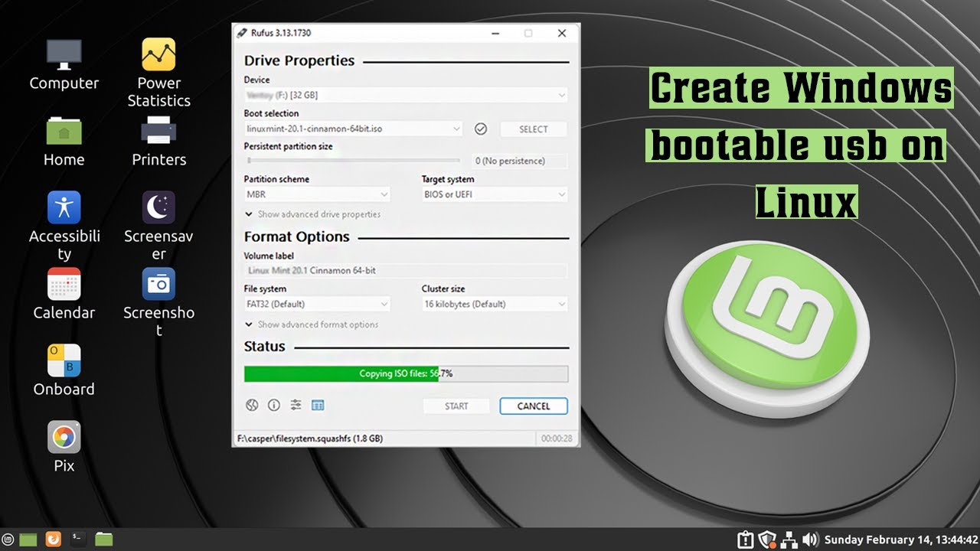980x551 pixels.
Task: Click the Drive Properties heading
Action: pos(299,60)
